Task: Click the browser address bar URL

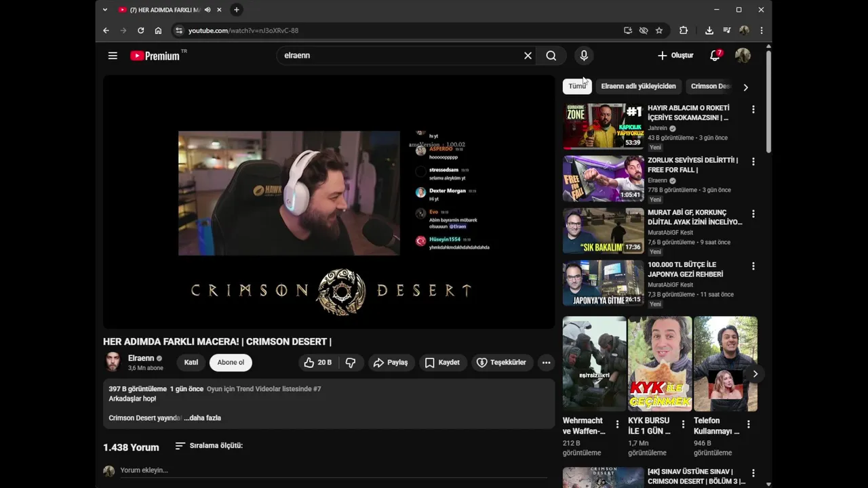Action: [x=243, y=30]
